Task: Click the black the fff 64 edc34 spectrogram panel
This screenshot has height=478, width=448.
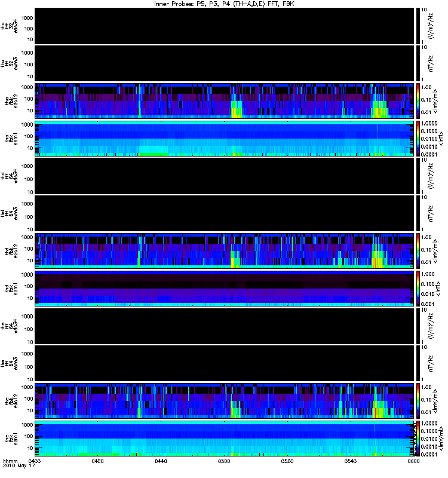Action: coord(224,326)
